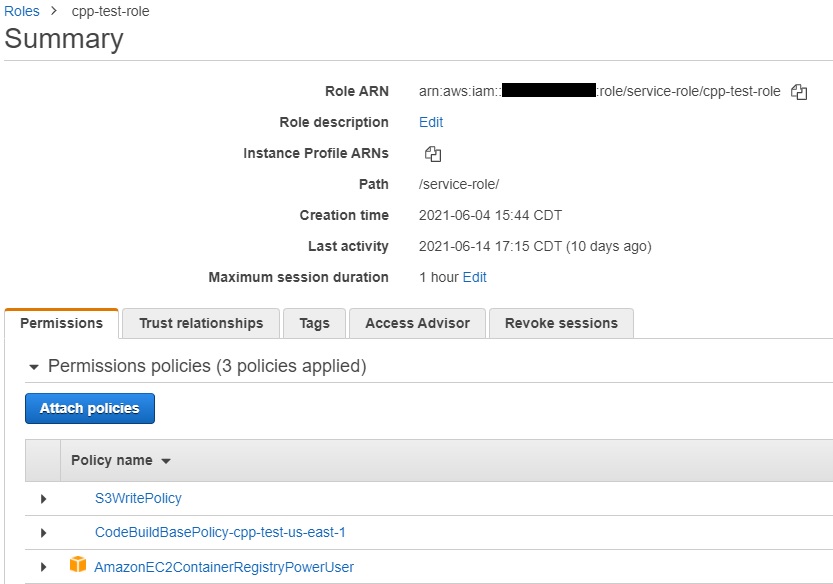The width and height of the screenshot is (833, 584).
Task: Copy the Role ARN to clipboard
Action: [798, 92]
